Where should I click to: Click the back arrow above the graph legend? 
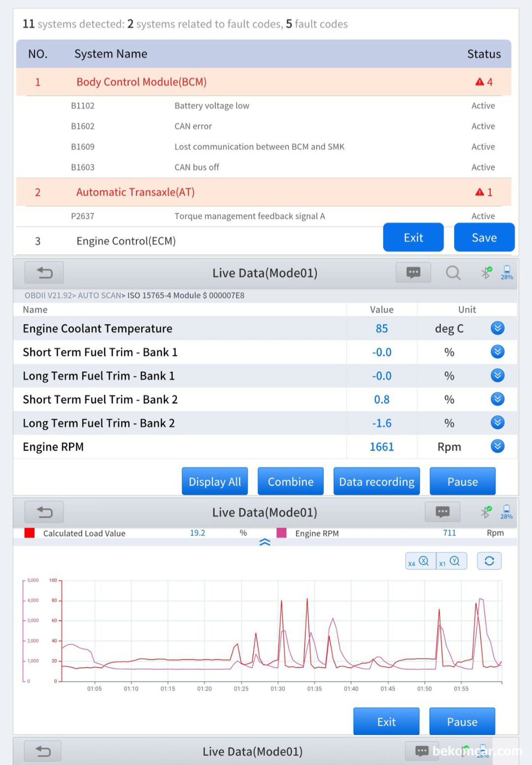pyautogui.click(x=44, y=512)
